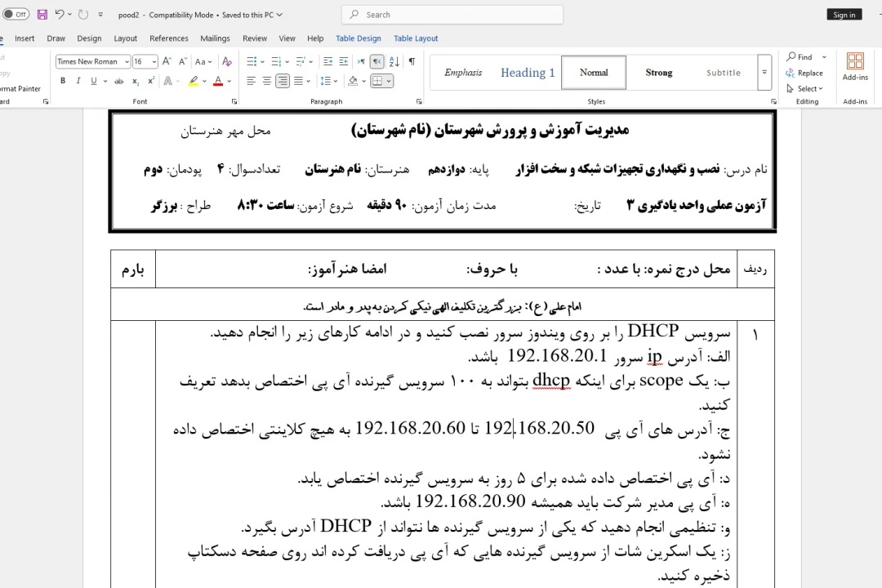Screen dimensions: 882x588
Task: Open the Paragraph dialog launcher
Action: tap(419, 102)
